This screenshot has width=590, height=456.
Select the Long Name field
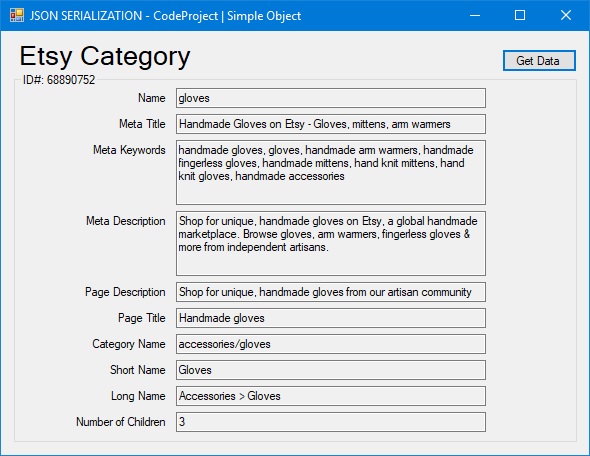pos(331,396)
